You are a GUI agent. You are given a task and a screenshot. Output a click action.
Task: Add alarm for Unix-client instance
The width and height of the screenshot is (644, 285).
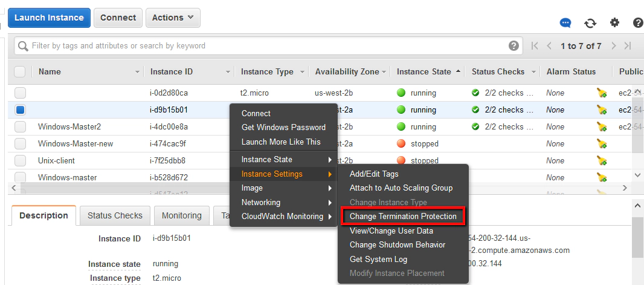[602, 160]
